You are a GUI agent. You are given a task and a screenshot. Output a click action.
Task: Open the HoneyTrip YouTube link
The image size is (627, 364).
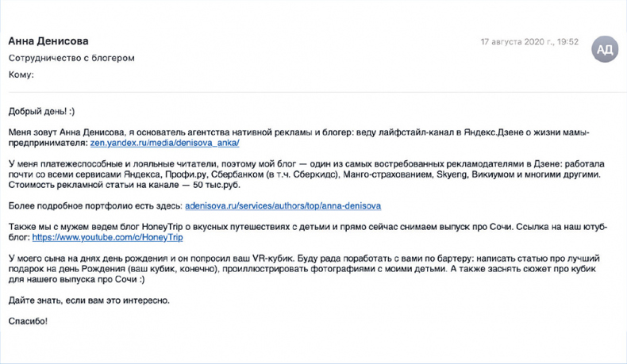click(108, 237)
